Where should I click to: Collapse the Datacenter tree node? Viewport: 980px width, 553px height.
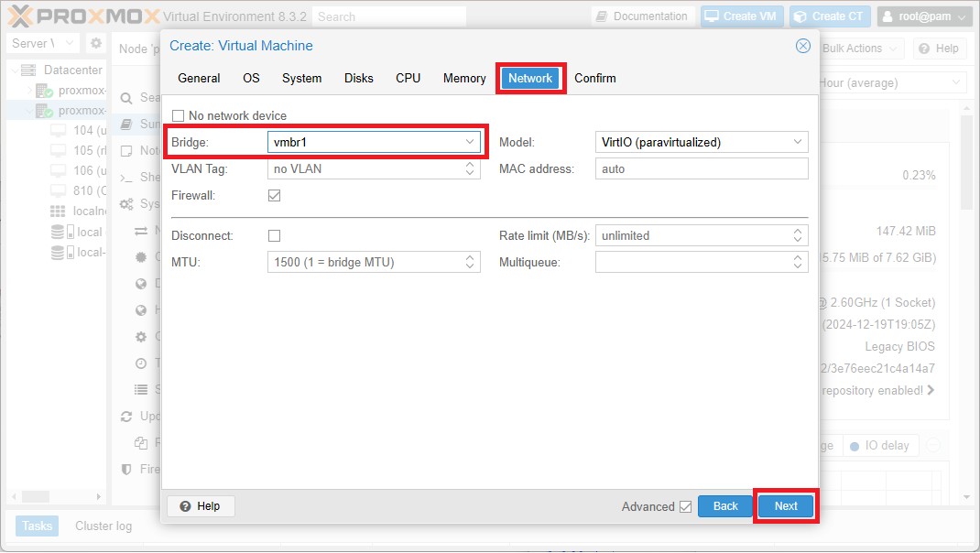click(15, 70)
